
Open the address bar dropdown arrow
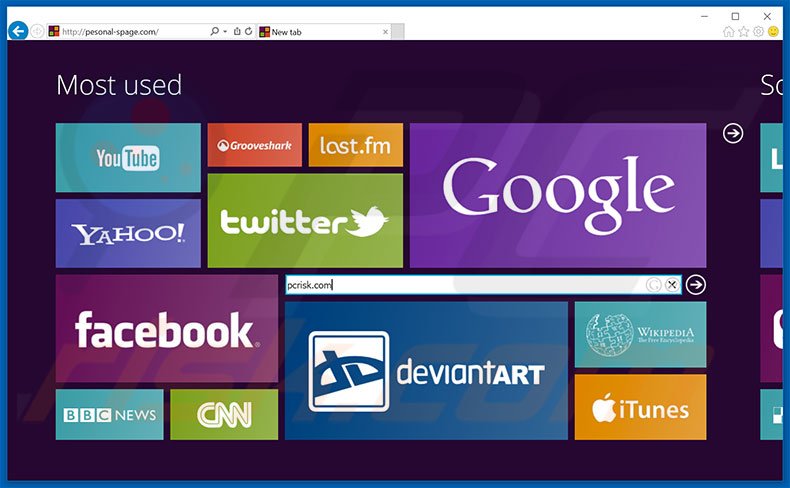(225, 31)
